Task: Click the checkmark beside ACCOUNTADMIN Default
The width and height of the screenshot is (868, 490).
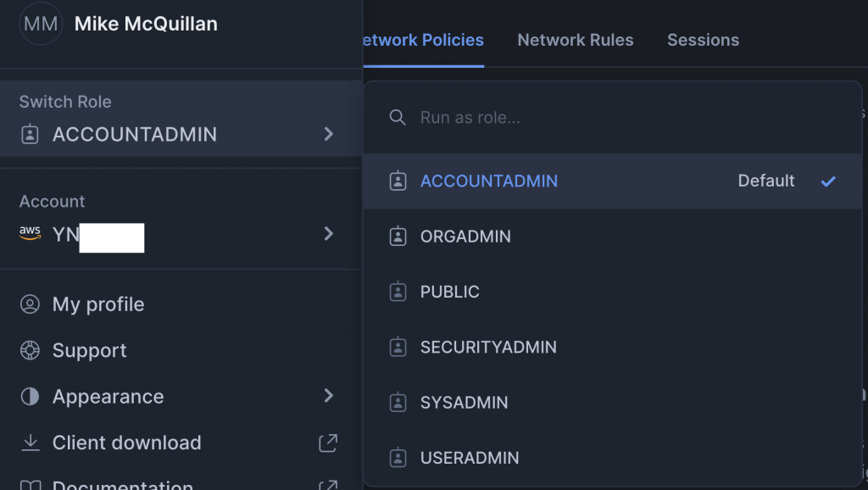Action: [828, 181]
